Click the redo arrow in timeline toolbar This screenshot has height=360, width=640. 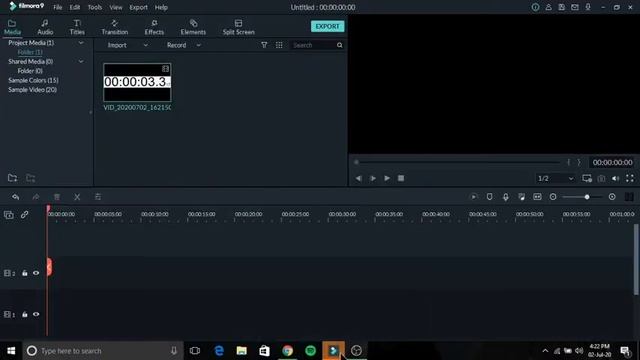pyautogui.click(x=36, y=197)
